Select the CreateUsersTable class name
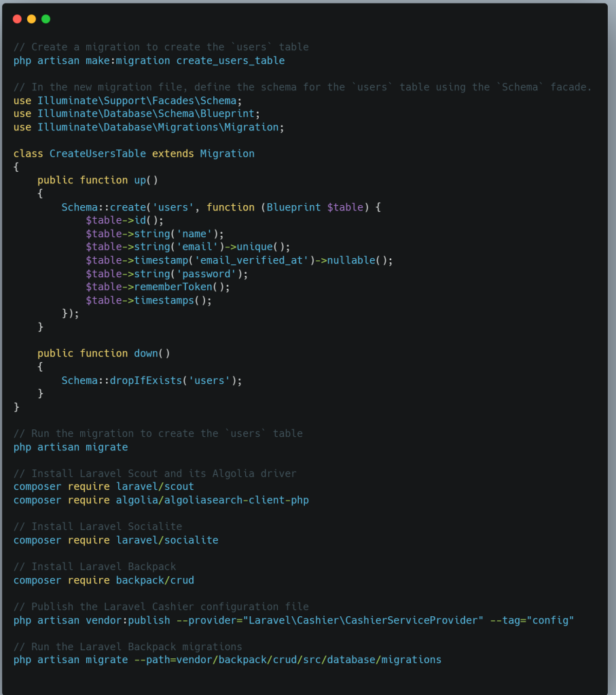Viewport: 616px width, 695px height. (x=98, y=154)
